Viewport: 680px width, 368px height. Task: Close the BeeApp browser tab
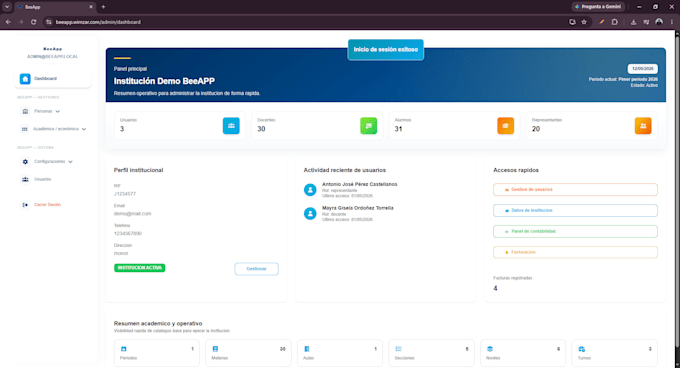(91, 7)
